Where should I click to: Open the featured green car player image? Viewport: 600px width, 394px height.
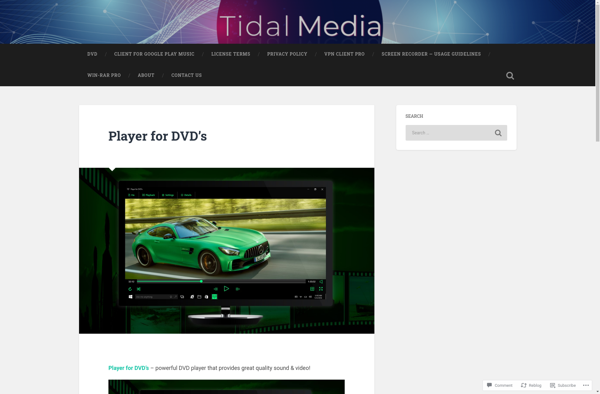(227, 251)
